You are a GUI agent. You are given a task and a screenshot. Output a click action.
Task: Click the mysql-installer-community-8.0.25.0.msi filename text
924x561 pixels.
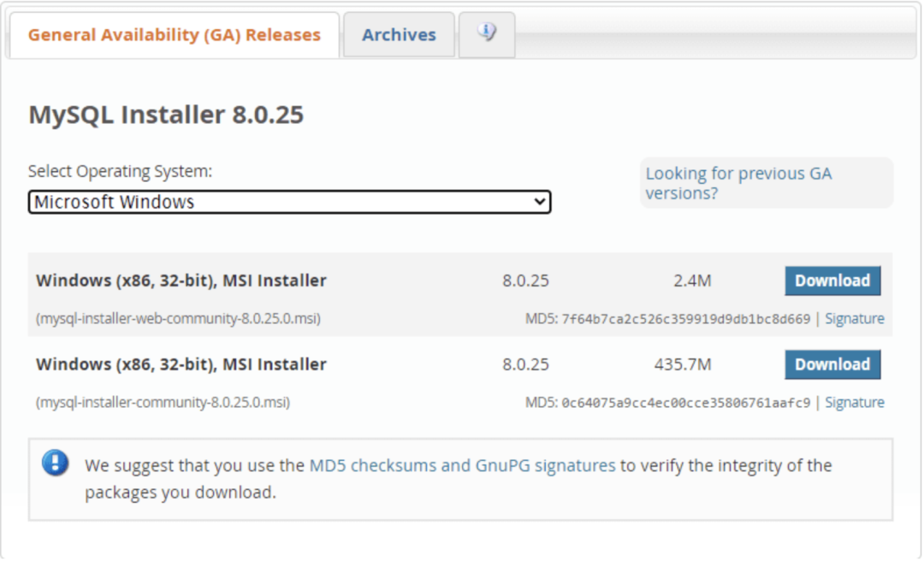[163, 403]
